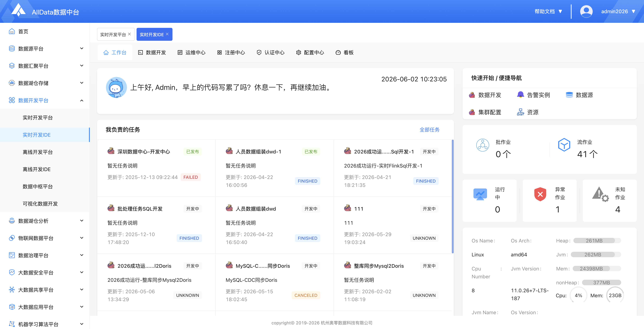The width and height of the screenshot is (644, 329).
Task: Expand the 大数据安全平台 menu chevron
Action: coord(82,272)
